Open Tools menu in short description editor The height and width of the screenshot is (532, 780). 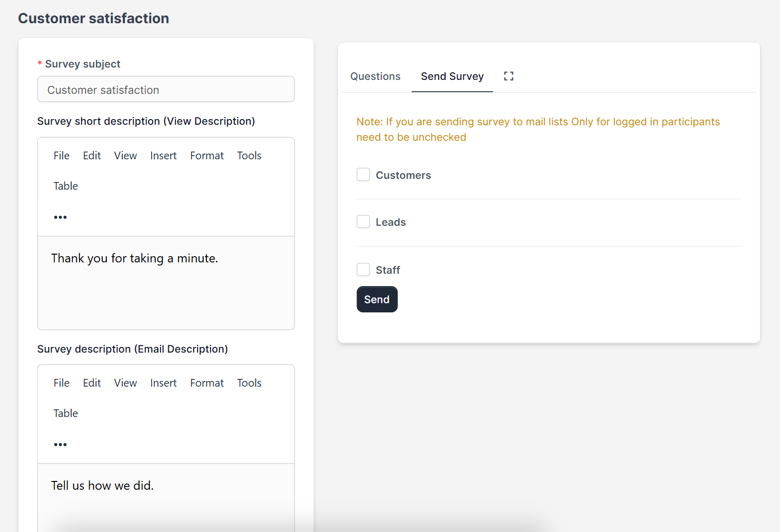[249, 156]
